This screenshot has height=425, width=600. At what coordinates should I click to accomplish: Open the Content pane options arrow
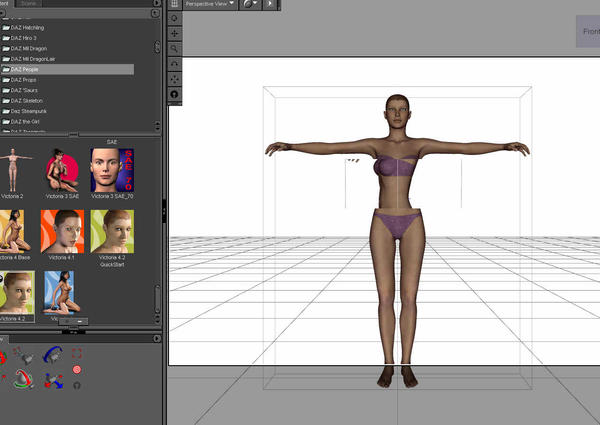tap(157, 3)
